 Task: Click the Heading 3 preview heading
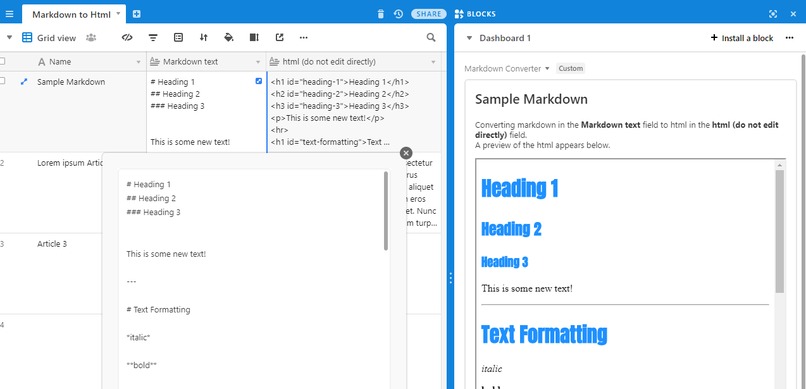click(505, 262)
